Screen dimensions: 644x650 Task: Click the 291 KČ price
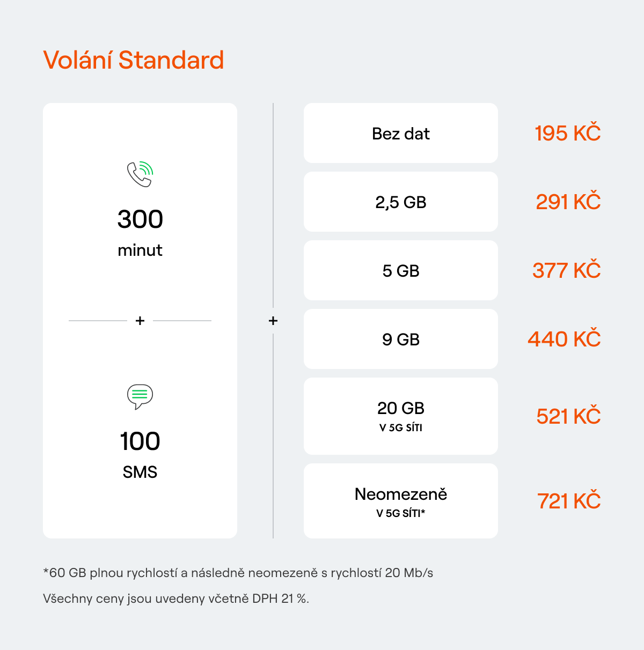point(568,202)
